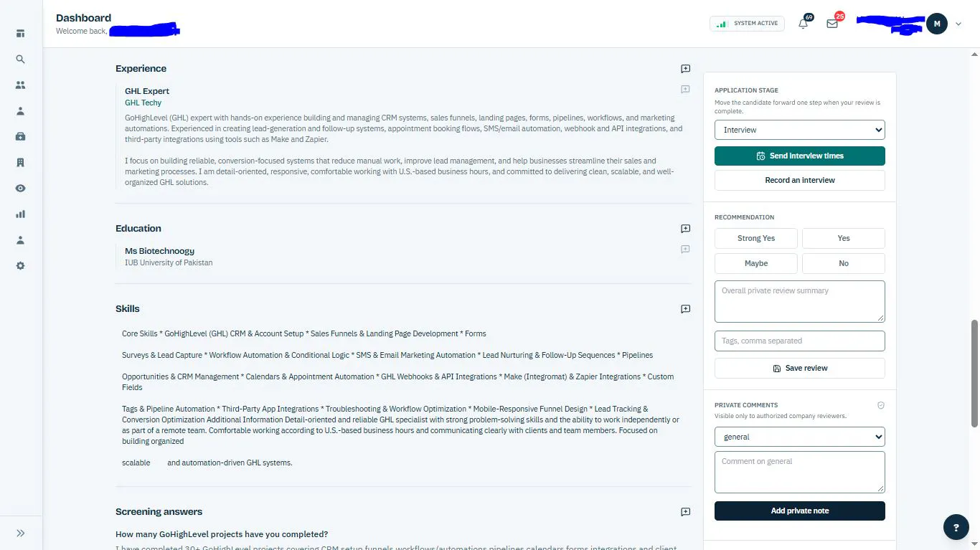Add a comment on the Skills section heading

[685, 309]
